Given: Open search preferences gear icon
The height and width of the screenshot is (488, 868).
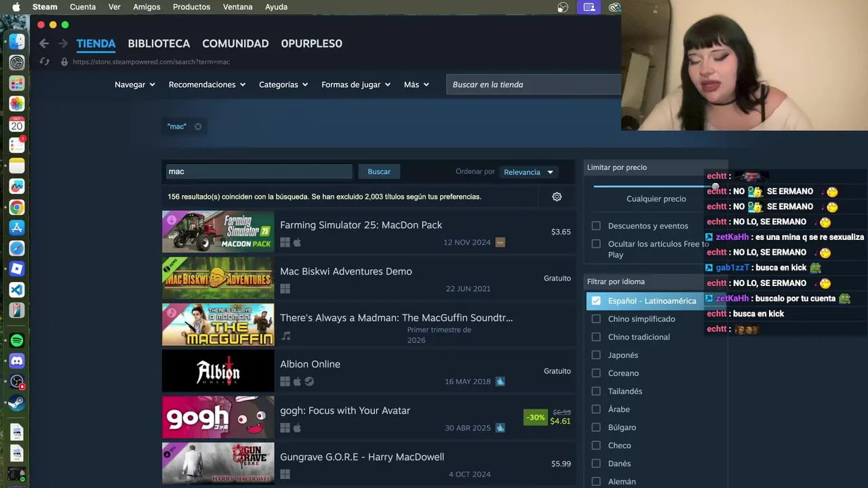Looking at the screenshot, I should (557, 197).
